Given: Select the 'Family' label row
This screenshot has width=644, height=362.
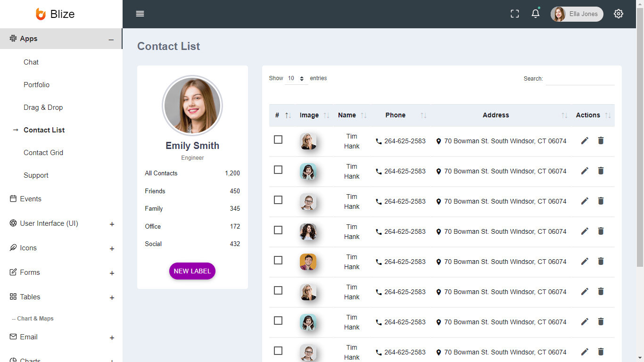Looking at the screenshot, I should point(192,208).
